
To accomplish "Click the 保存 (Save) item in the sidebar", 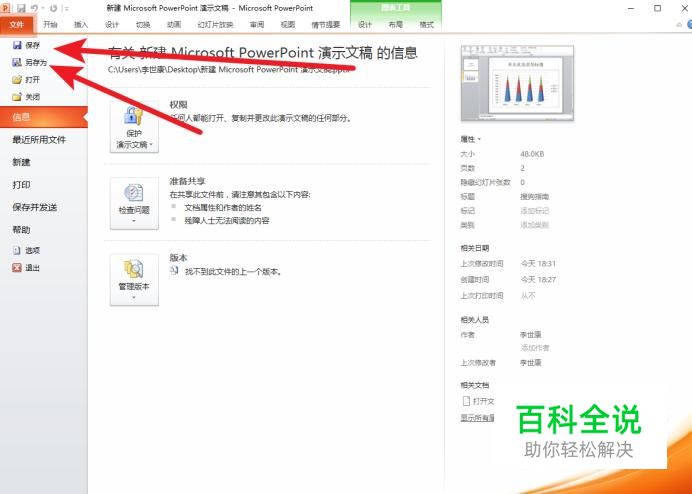I will click(26, 45).
